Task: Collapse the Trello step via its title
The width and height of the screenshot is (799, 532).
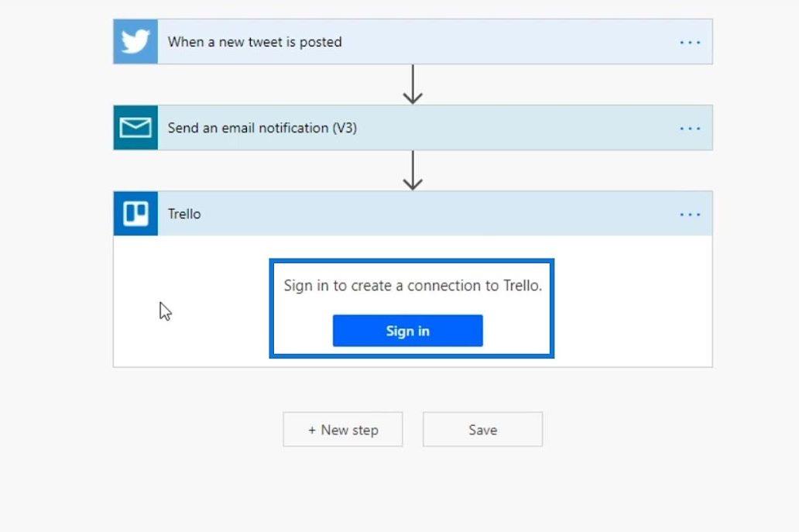Action: point(184,214)
